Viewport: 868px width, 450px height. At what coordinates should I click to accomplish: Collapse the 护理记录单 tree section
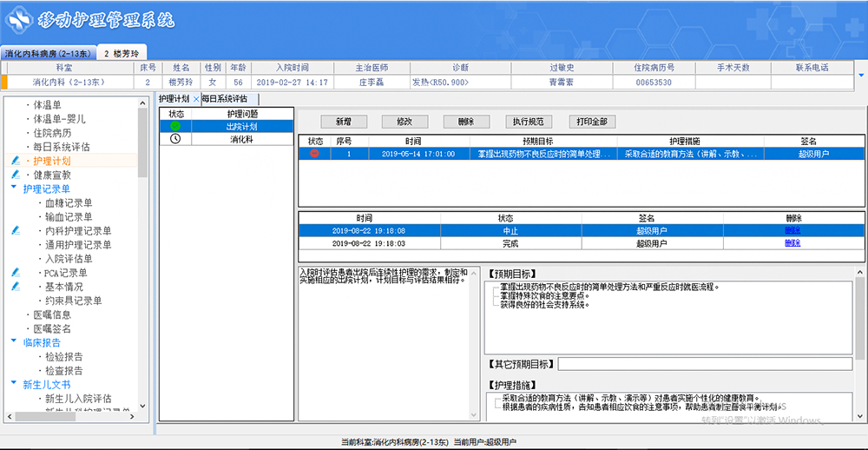coord(14,189)
